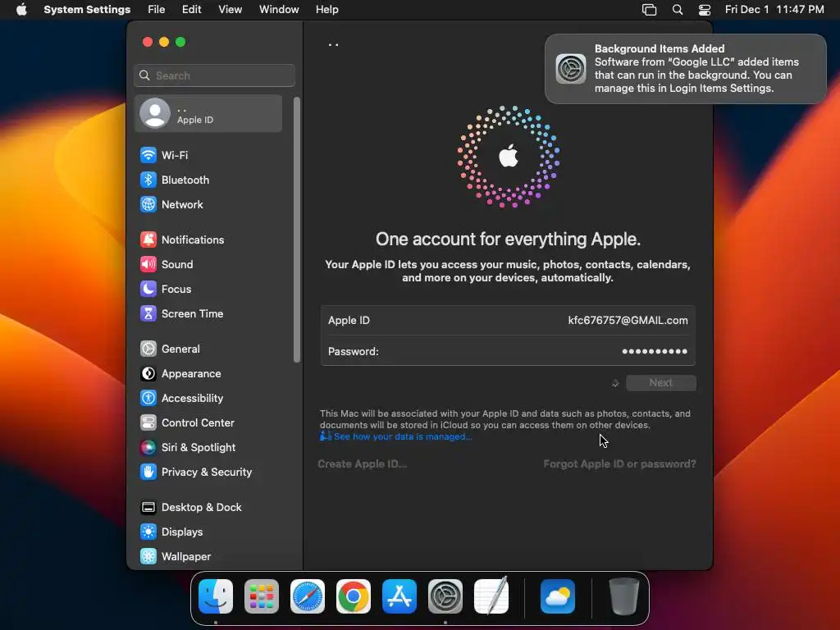
Task: Click the Background Items Added notification
Action: (686, 69)
